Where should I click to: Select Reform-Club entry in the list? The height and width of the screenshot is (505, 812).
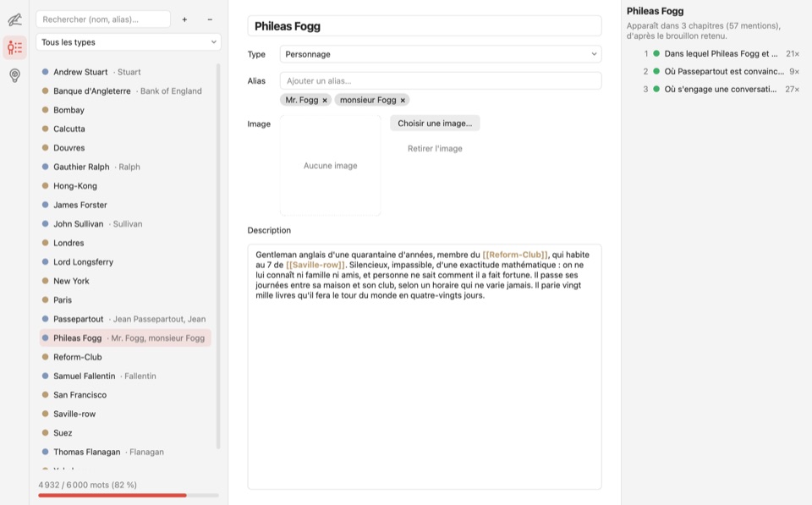click(125, 357)
